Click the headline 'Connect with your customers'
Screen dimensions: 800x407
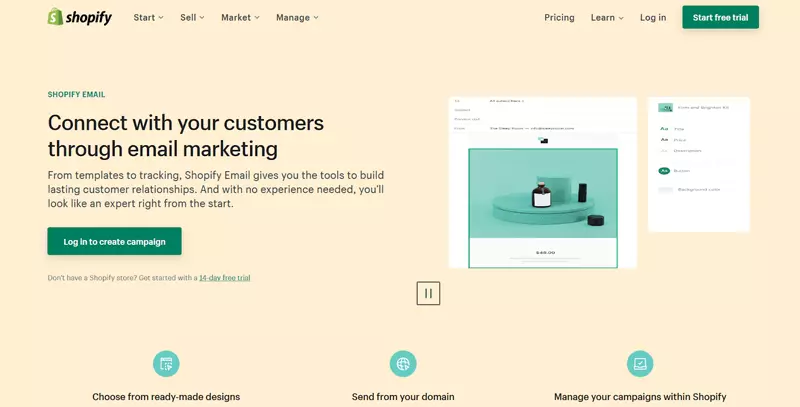coord(186,123)
